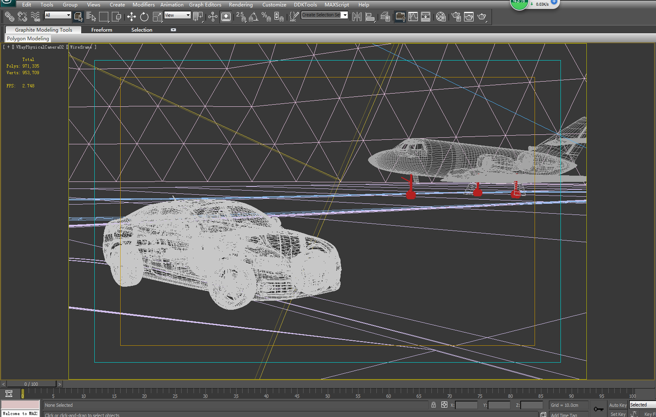The height and width of the screenshot is (417, 656).
Task: Open the Curve Editor
Action: [413, 16]
